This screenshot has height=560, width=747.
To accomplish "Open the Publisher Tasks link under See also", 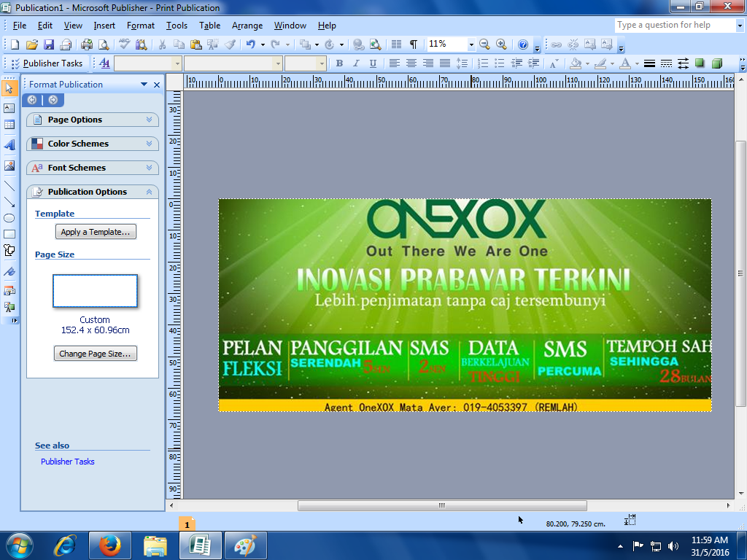I will [x=68, y=462].
